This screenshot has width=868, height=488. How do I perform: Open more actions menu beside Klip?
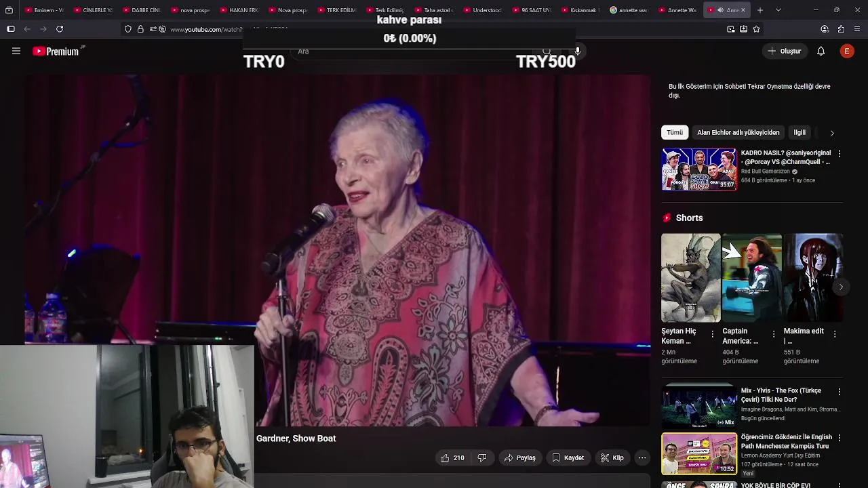coord(642,457)
